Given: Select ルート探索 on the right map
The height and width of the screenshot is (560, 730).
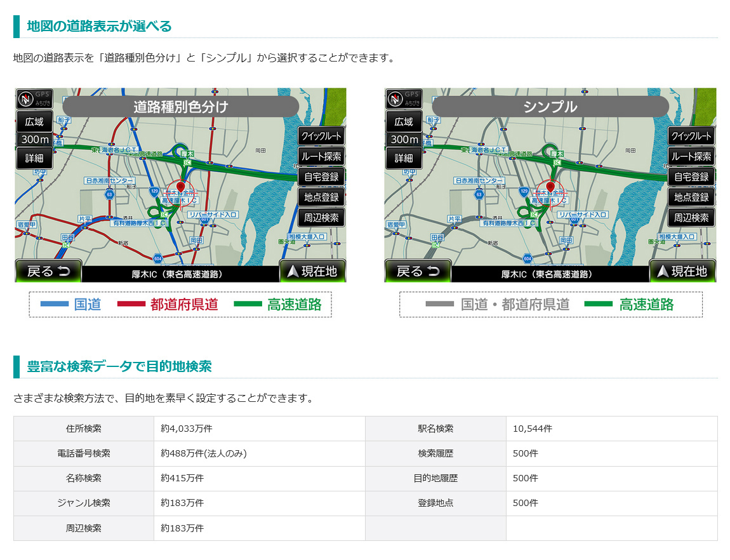Looking at the screenshot, I should [x=691, y=156].
